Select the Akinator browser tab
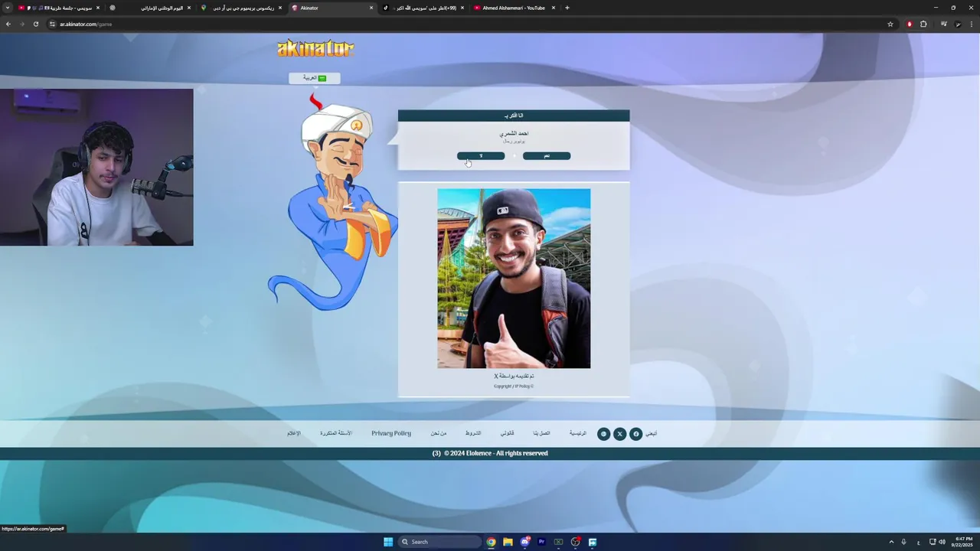The height and width of the screenshot is (551, 980). [x=332, y=8]
